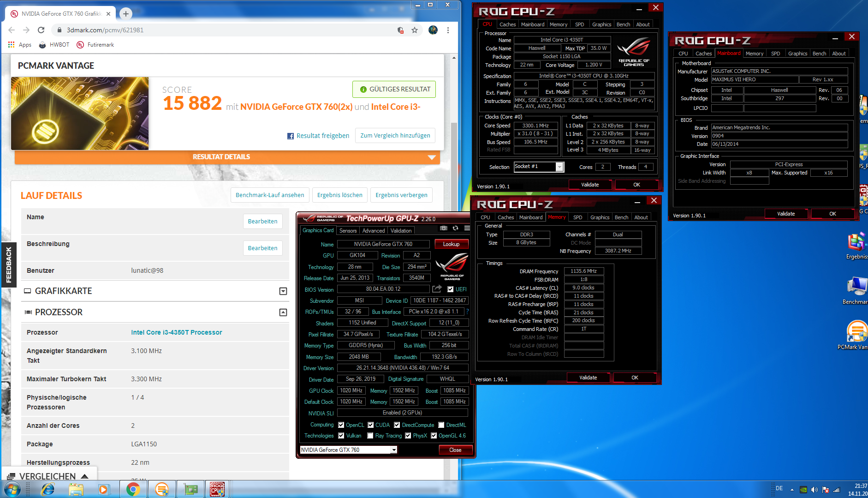Click the Chrome address bar URL

(x=105, y=30)
